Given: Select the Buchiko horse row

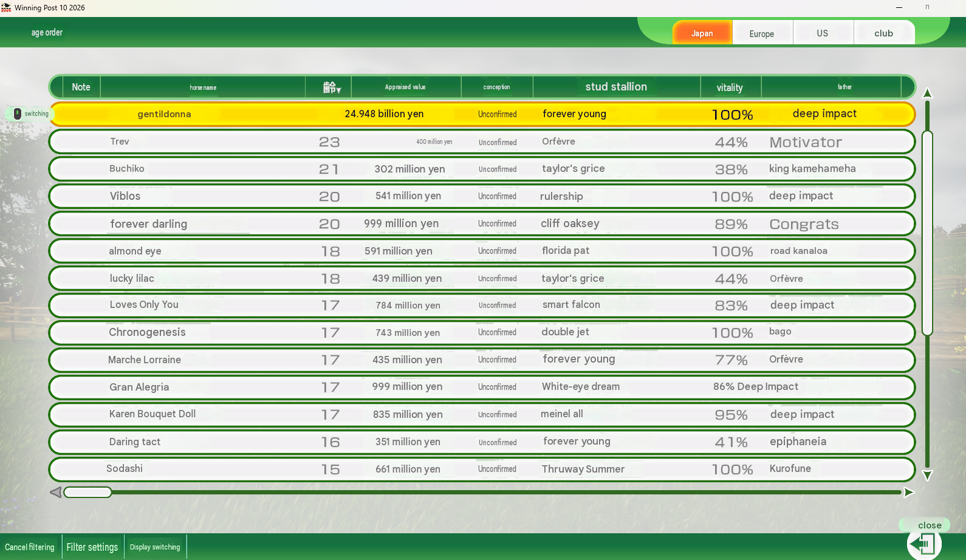Looking at the screenshot, I should coord(482,169).
